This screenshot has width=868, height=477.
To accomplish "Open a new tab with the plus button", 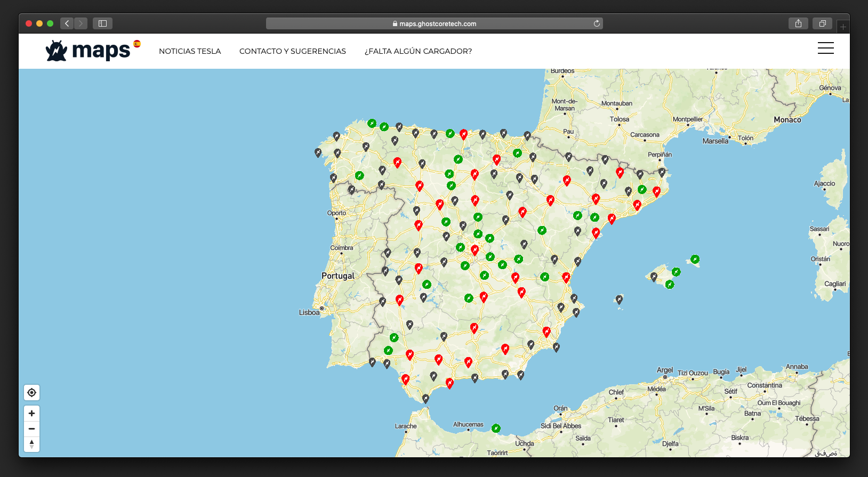I will coord(843,26).
